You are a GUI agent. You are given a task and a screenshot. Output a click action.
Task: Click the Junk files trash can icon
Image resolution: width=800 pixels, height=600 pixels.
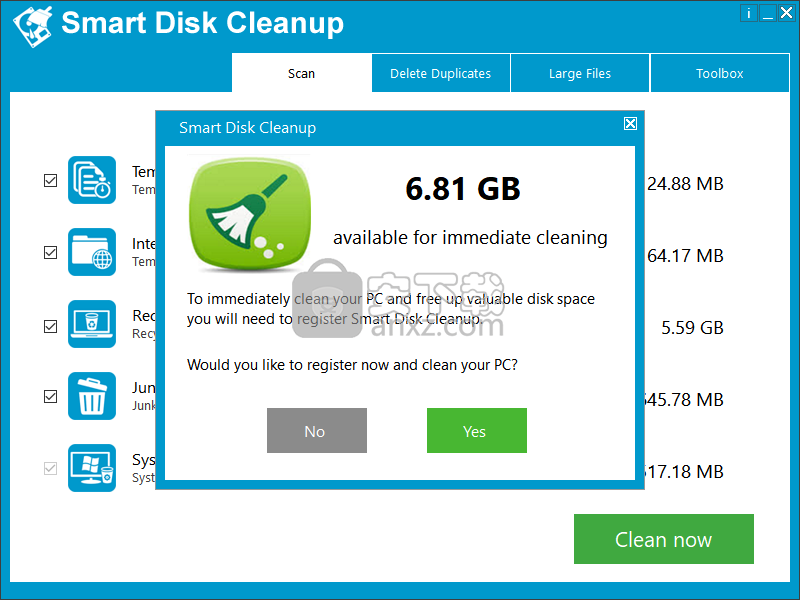click(92, 396)
